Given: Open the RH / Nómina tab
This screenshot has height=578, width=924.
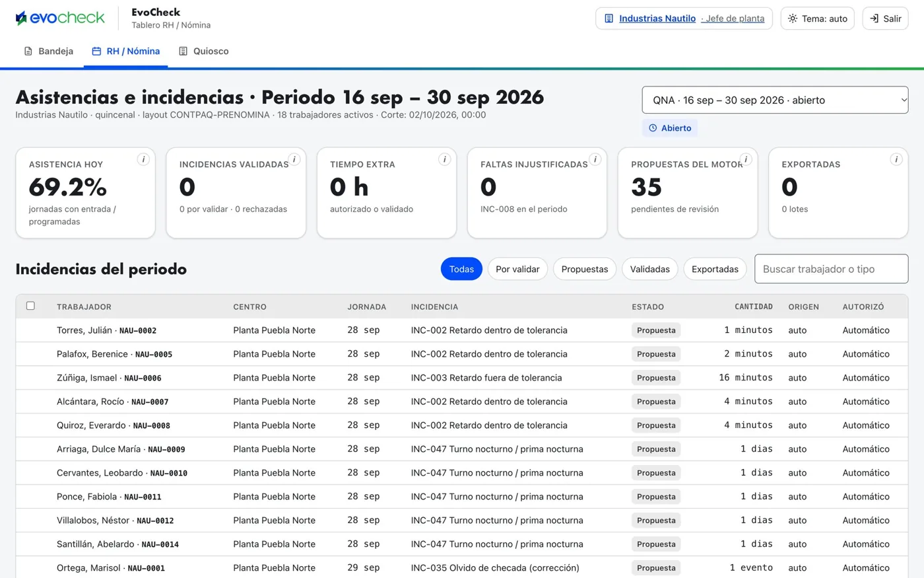Looking at the screenshot, I should (125, 51).
